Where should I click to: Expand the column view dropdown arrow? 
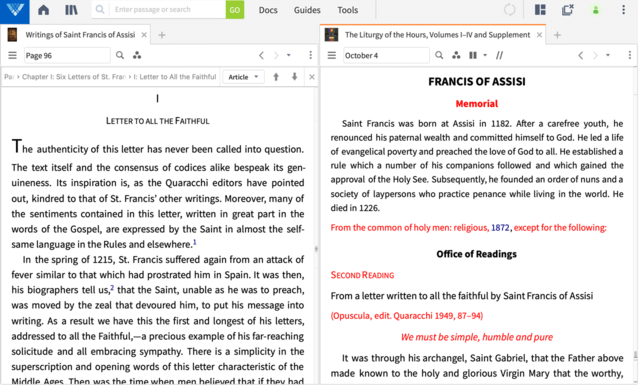point(485,55)
